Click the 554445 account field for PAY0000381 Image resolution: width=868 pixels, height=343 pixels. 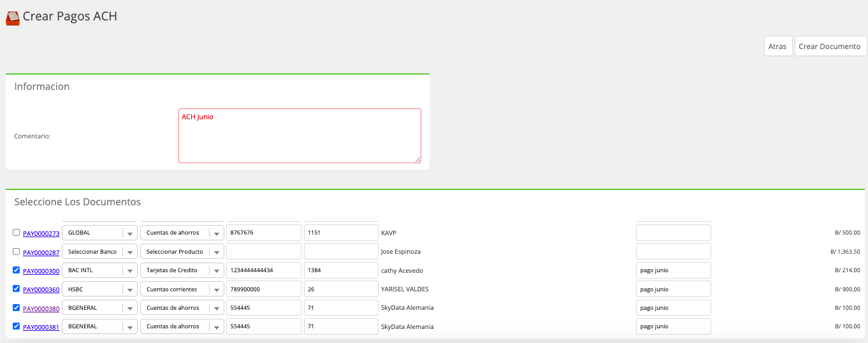(264, 326)
